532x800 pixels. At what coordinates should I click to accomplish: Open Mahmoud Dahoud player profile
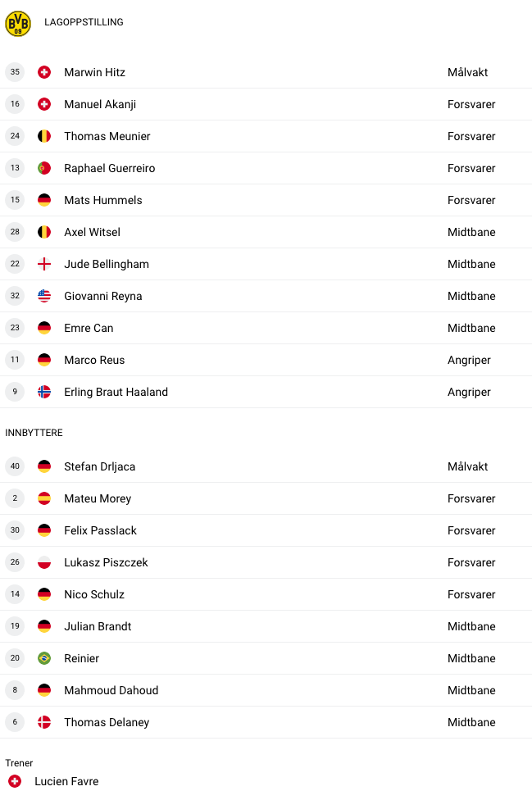[111, 690]
